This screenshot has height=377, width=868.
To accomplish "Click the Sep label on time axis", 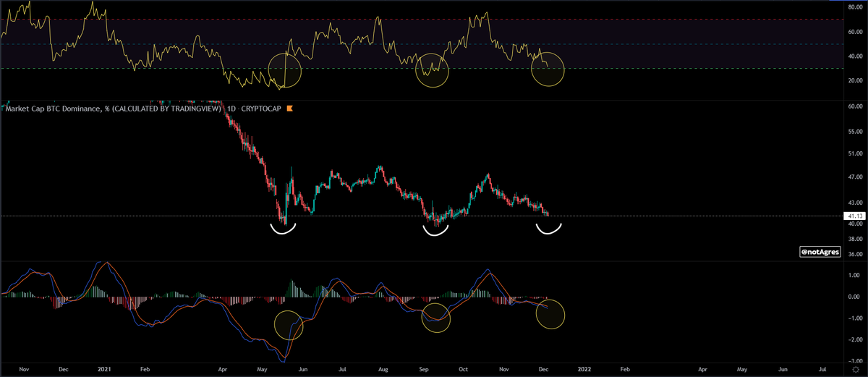I will tap(423, 368).
